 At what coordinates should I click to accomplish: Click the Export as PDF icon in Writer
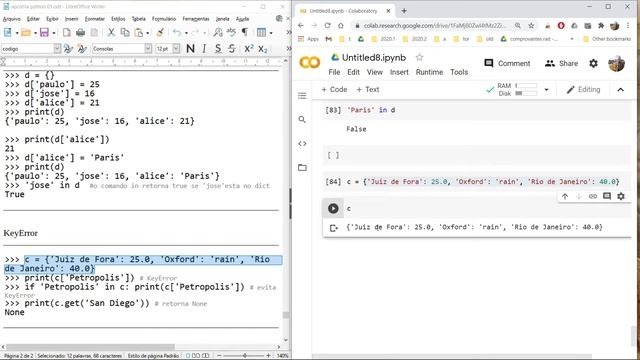[x=67, y=32]
